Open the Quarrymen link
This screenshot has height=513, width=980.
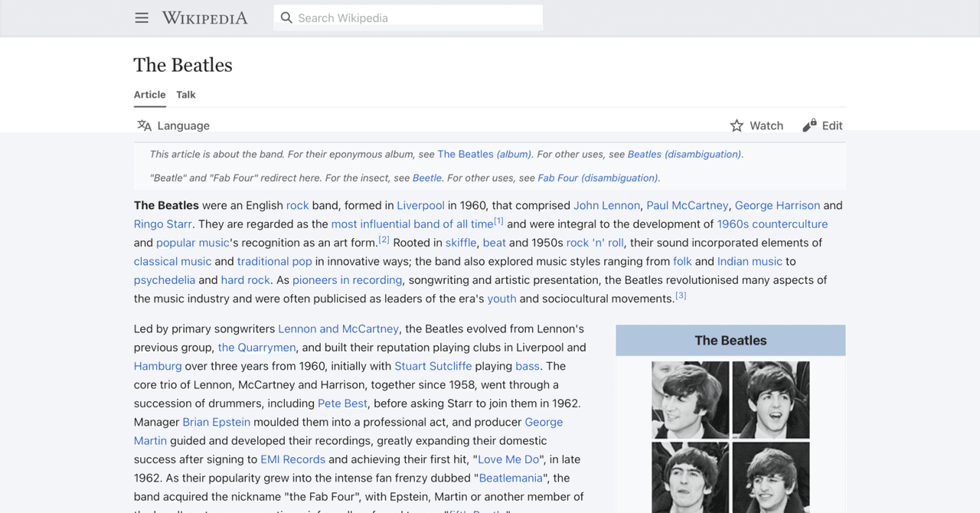pyautogui.click(x=256, y=348)
